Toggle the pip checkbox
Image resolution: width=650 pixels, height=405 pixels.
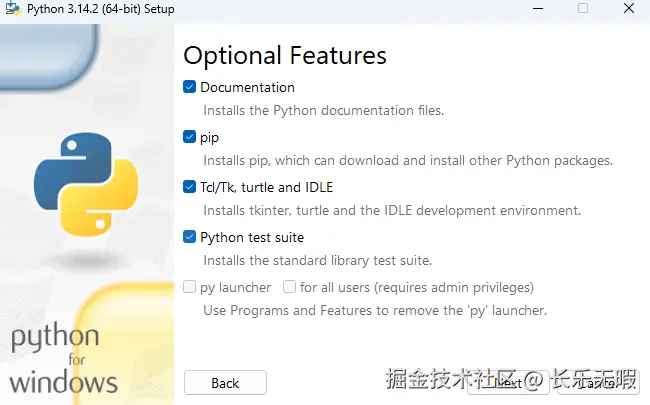click(x=189, y=137)
